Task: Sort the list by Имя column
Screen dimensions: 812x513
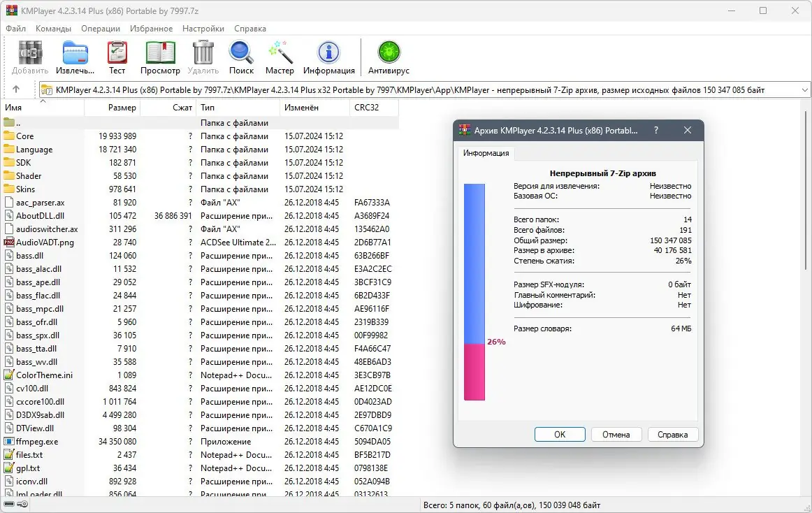Action: [43, 107]
